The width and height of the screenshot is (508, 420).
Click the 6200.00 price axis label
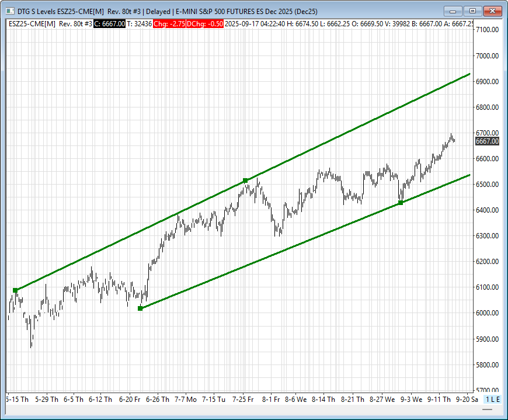click(x=487, y=262)
